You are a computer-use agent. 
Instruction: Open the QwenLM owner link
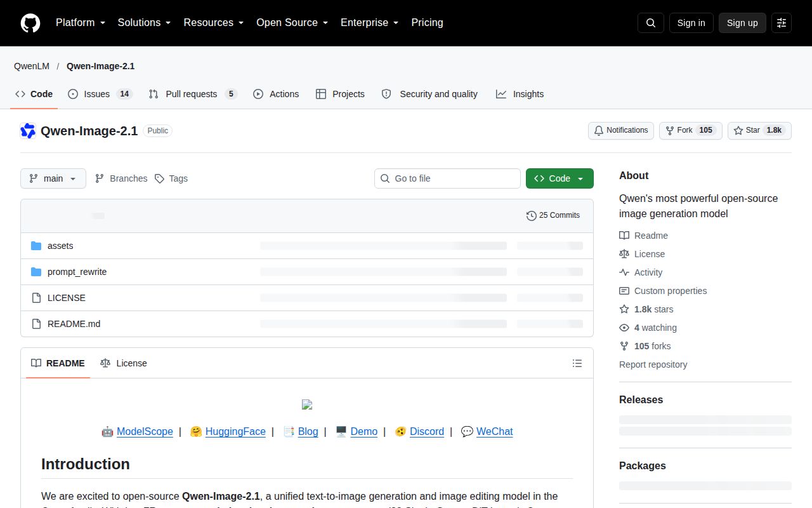click(32, 66)
